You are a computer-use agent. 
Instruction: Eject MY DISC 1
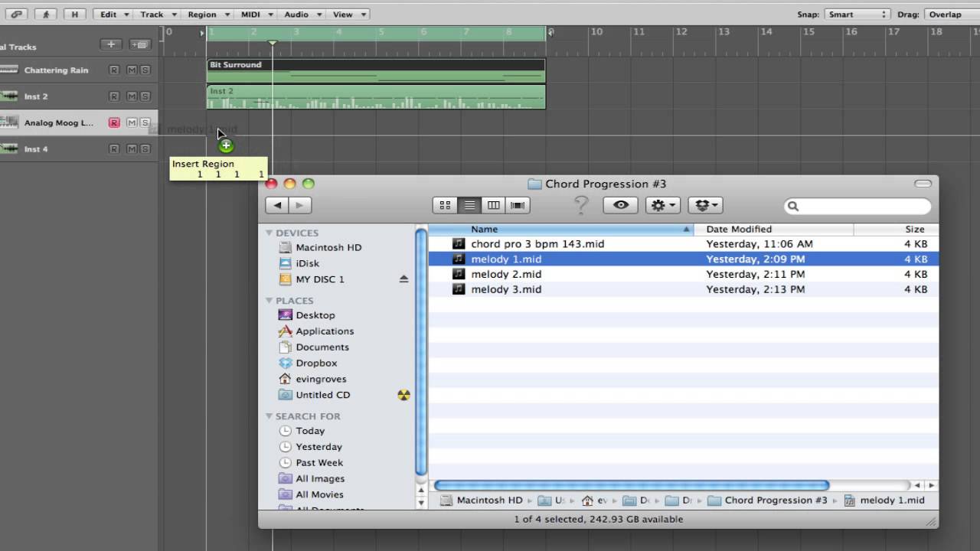403,279
